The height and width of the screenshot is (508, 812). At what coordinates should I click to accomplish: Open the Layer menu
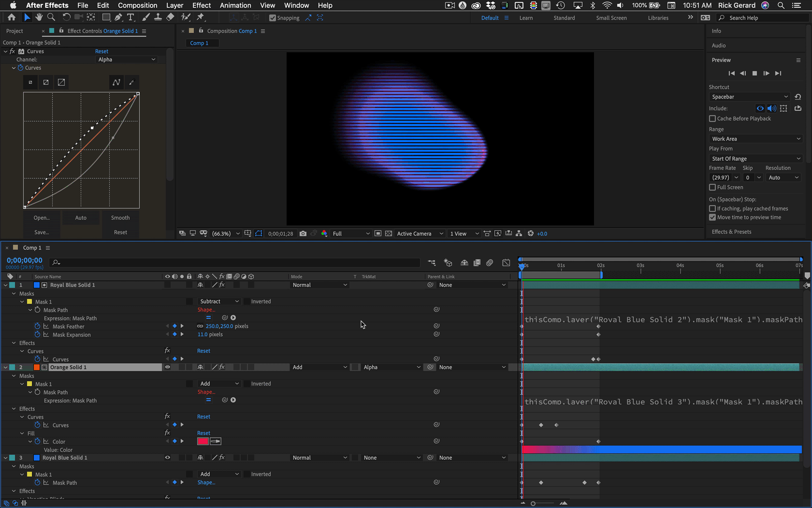tap(174, 5)
